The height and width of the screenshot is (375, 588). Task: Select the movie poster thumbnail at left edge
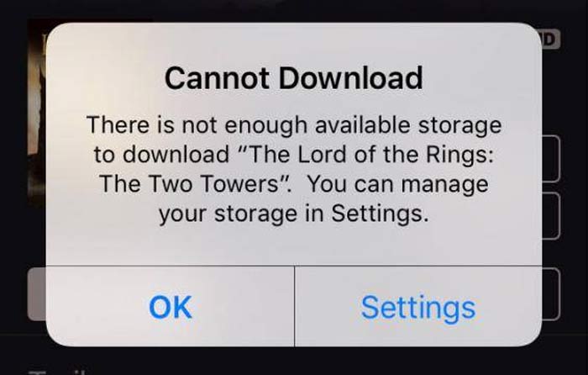pyautogui.click(x=37, y=113)
